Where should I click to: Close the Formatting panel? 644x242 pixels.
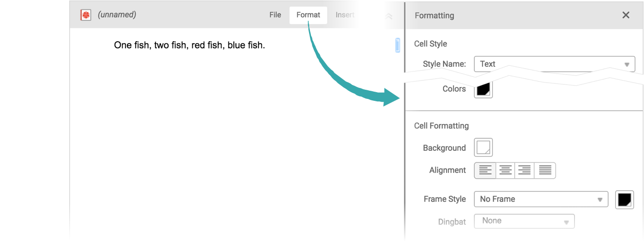626,15
